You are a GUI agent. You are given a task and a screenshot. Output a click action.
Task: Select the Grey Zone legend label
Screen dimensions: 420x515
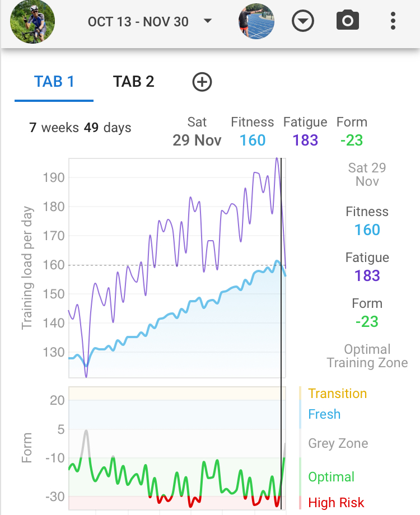pyautogui.click(x=338, y=444)
